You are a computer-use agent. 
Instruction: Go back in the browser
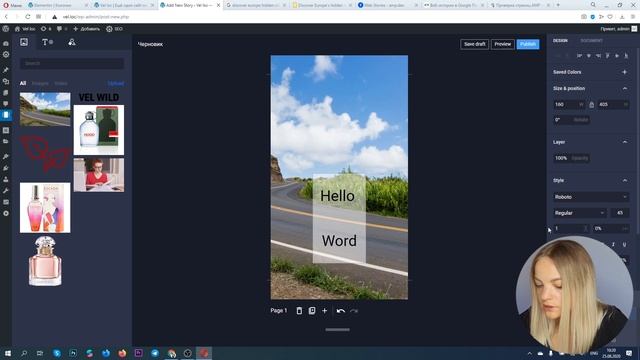[6, 17]
